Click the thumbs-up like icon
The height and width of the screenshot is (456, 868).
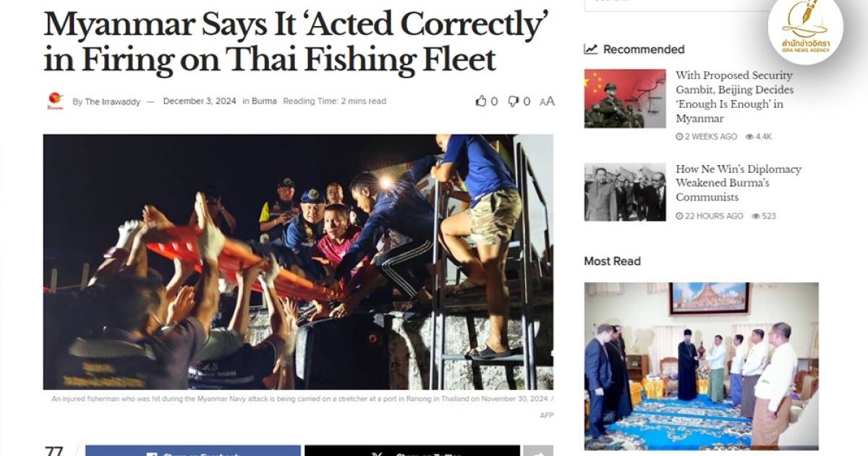(x=481, y=101)
